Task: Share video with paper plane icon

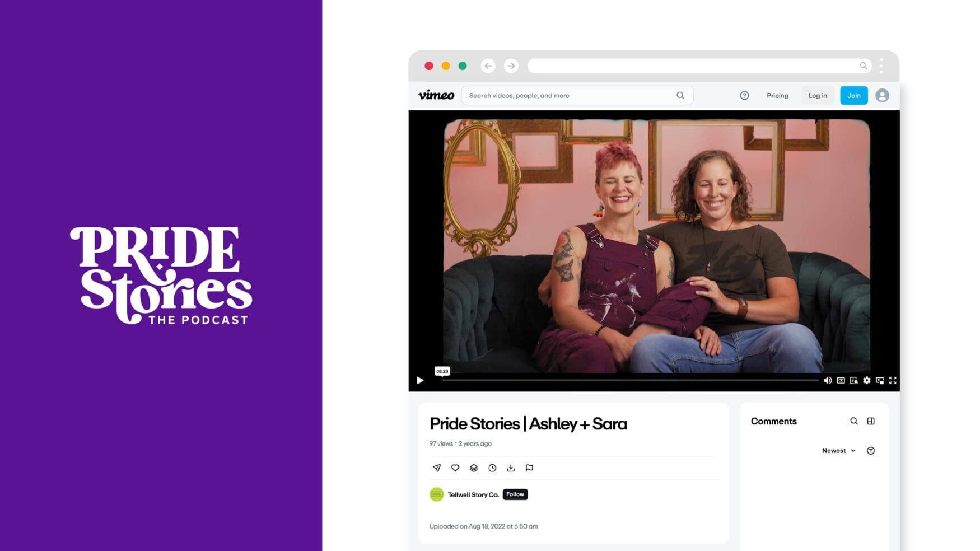Action: [x=437, y=468]
